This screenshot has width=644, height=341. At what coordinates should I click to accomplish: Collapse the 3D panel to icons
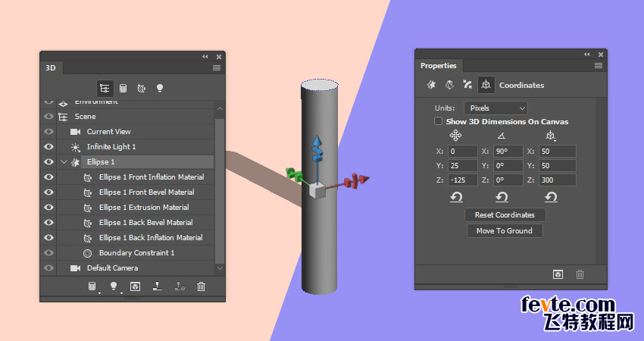pyautogui.click(x=205, y=57)
